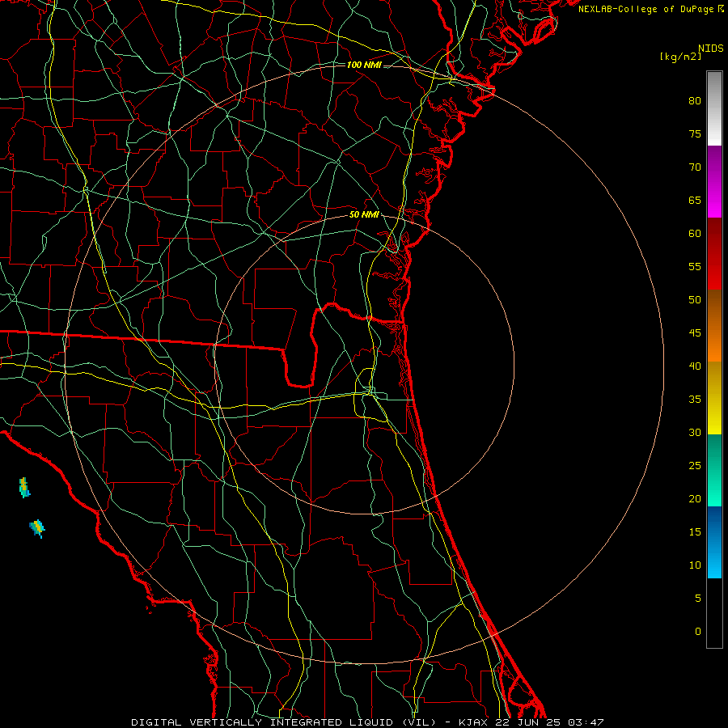Click the 50 NMI range ring label
This screenshot has height=728, width=728.
click(364, 214)
